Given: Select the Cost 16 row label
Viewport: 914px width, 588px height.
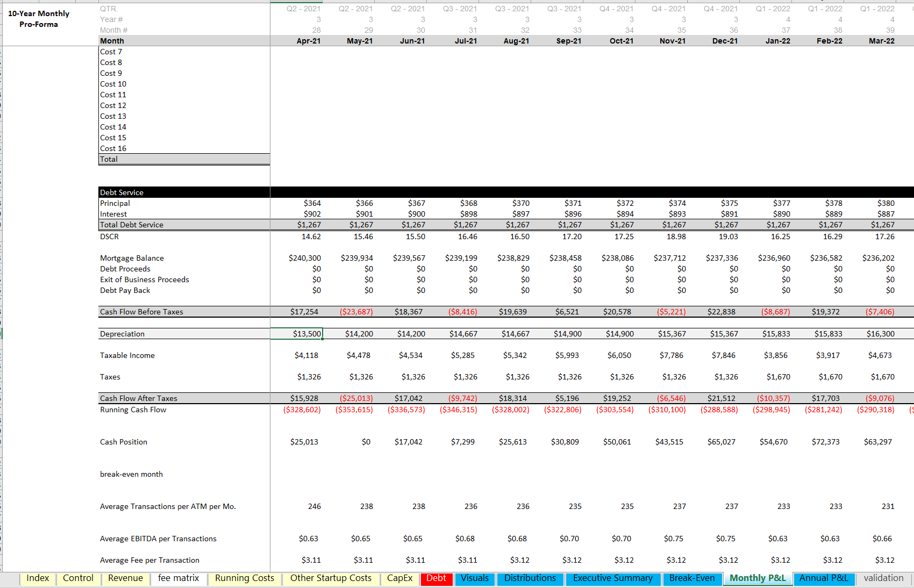Looking at the screenshot, I should (x=113, y=148).
